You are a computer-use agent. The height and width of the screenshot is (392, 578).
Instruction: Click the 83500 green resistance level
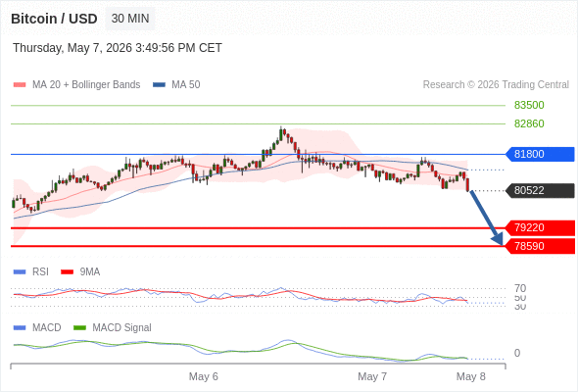(529, 106)
